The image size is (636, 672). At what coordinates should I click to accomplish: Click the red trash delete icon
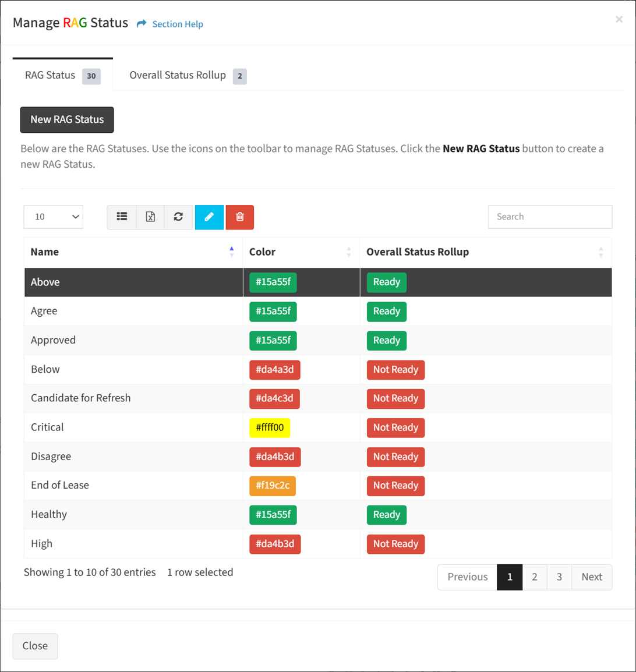coord(239,217)
